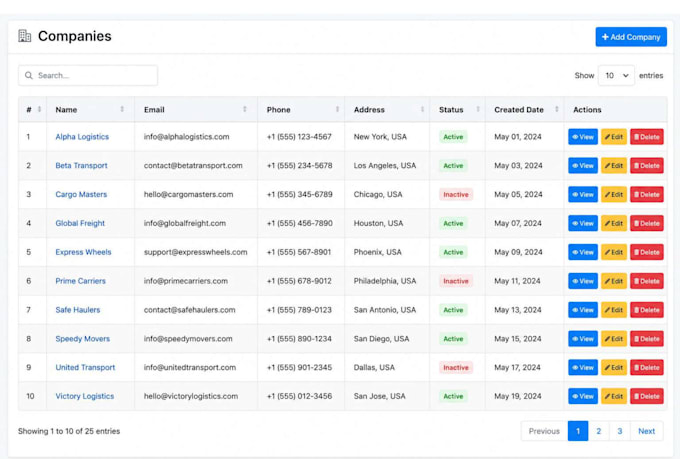Edit Prime Carriers entry
Viewport: 680px width, 459px height.
(614, 281)
